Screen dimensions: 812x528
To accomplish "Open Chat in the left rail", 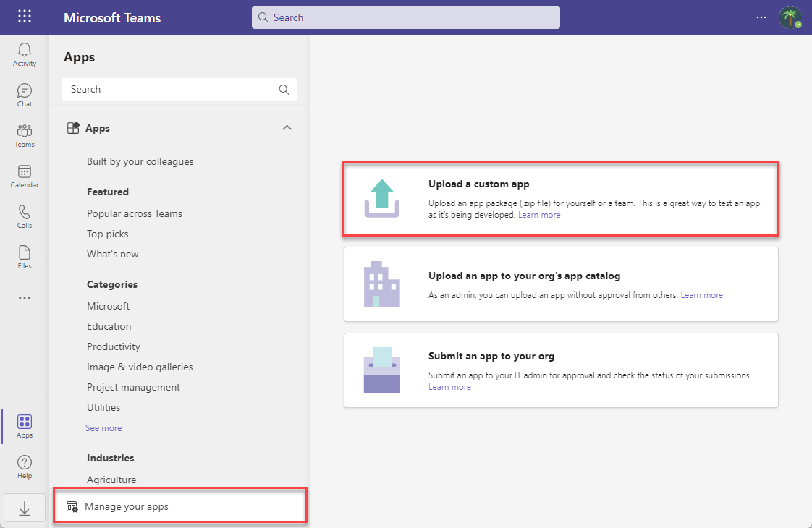I will 25,95.
